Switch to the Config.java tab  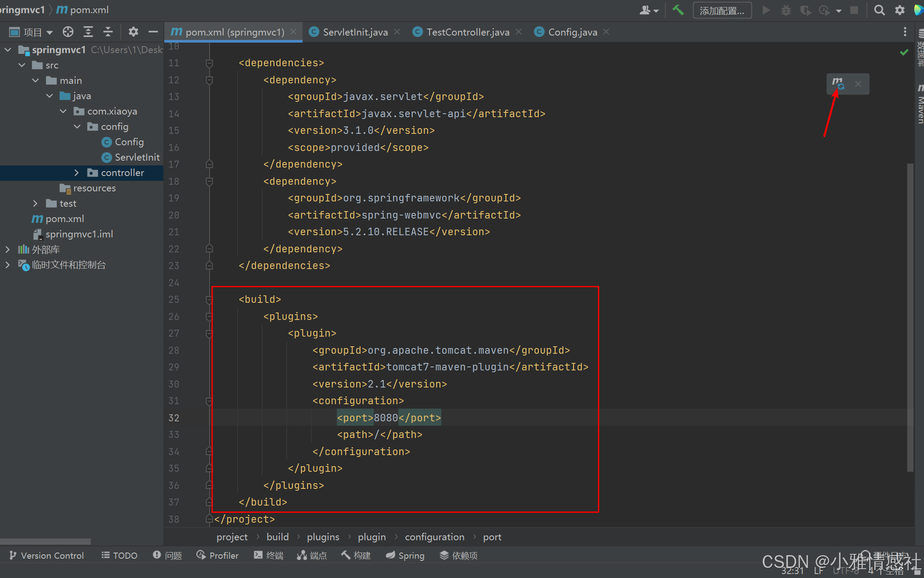[572, 32]
